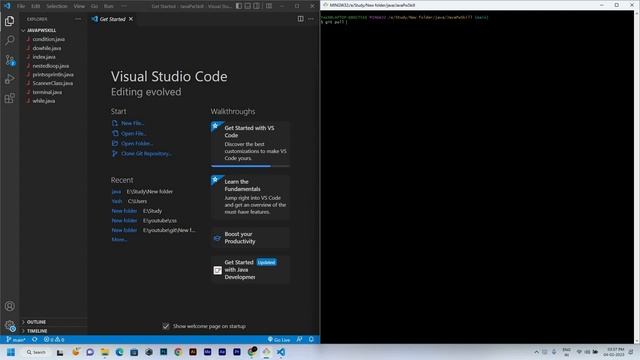Open recent folder 'Yash'

[x=117, y=201]
